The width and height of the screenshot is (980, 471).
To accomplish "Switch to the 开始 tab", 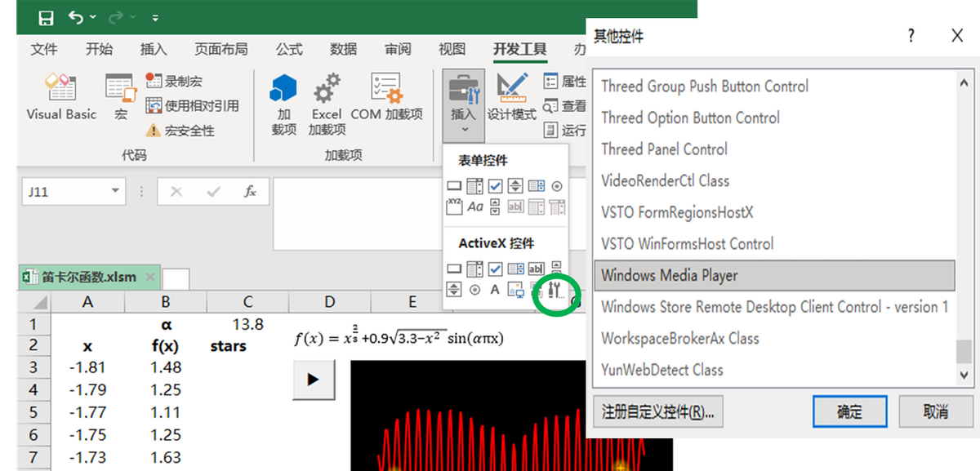I will coord(100,49).
